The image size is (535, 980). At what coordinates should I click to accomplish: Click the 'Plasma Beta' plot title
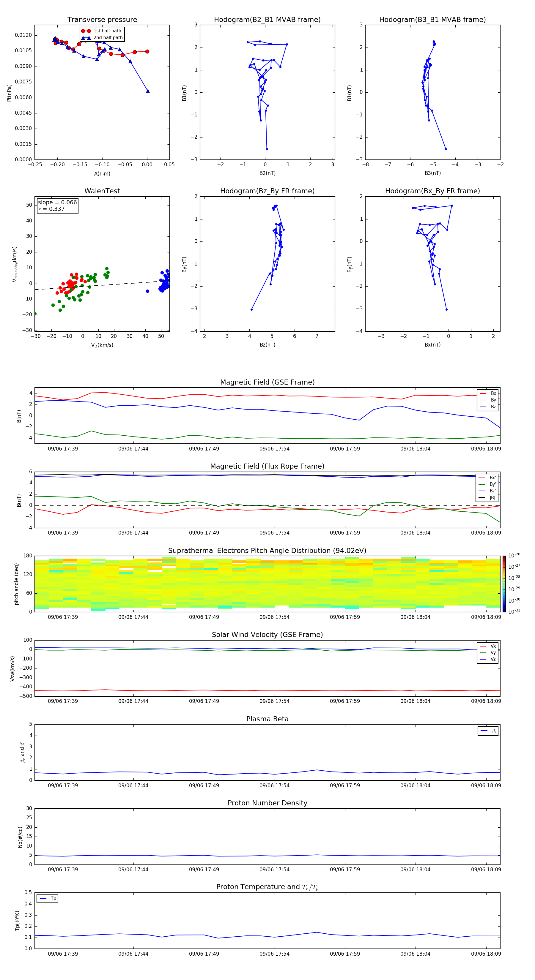(267, 719)
